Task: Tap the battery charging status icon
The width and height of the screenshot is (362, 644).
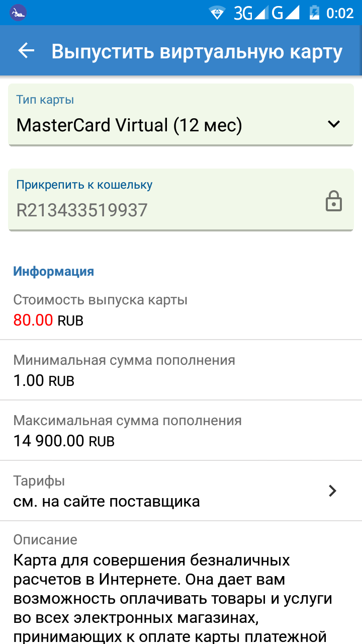Action: point(314,13)
